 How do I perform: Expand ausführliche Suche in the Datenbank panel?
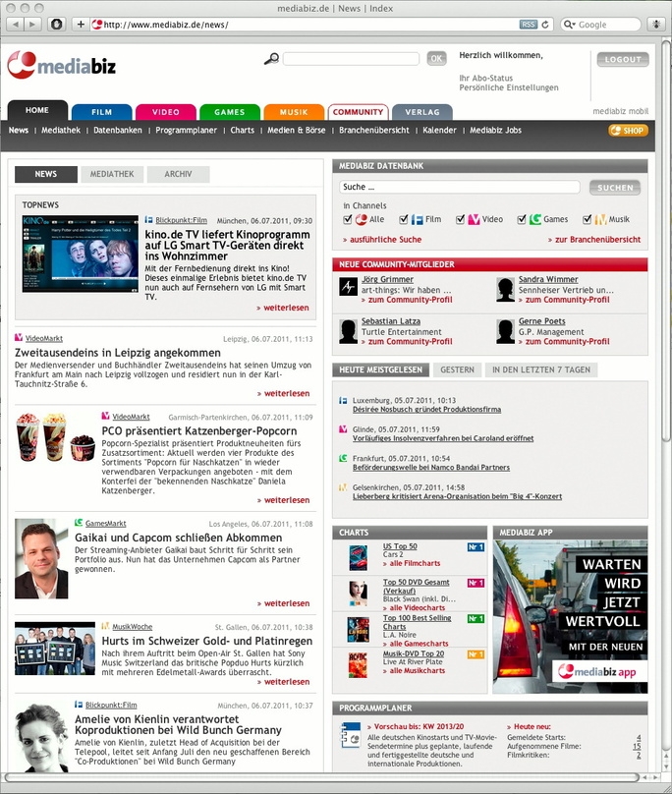point(382,239)
